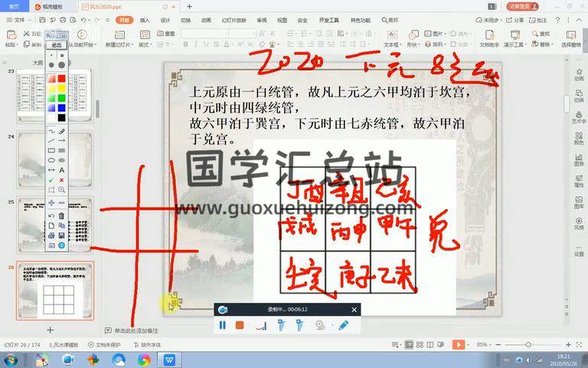Click the exit button on annotation palette
The width and height of the screenshot is (588, 368).
tap(56, 45)
